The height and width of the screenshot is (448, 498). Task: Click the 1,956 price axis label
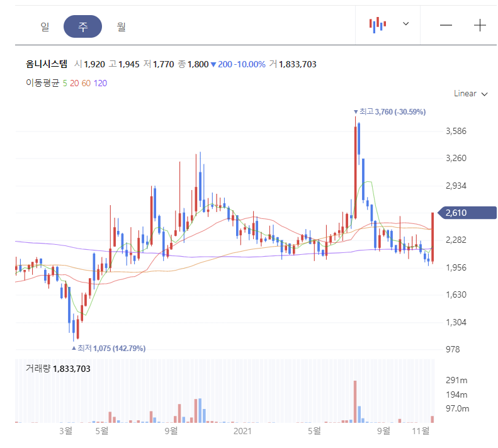pyautogui.click(x=456, y=267)
